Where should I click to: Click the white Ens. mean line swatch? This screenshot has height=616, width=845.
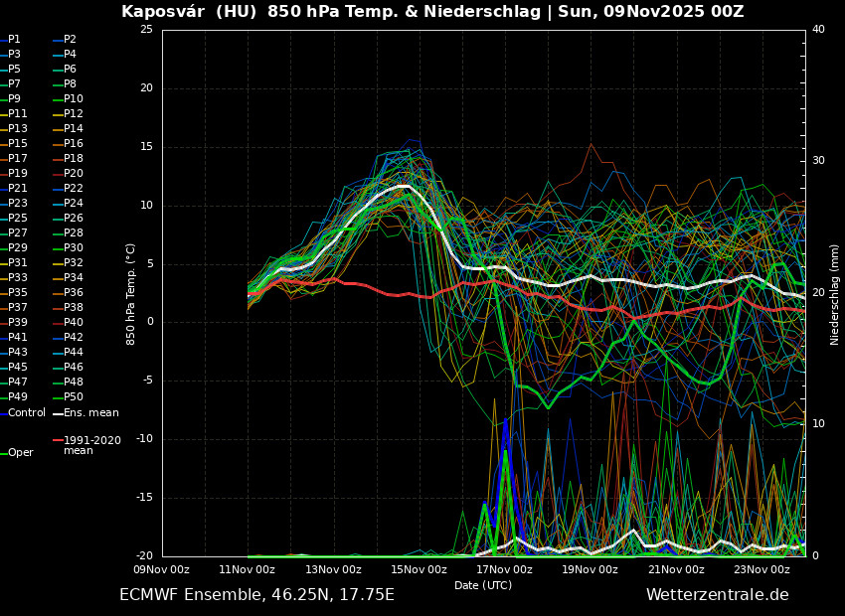[58, 413]
